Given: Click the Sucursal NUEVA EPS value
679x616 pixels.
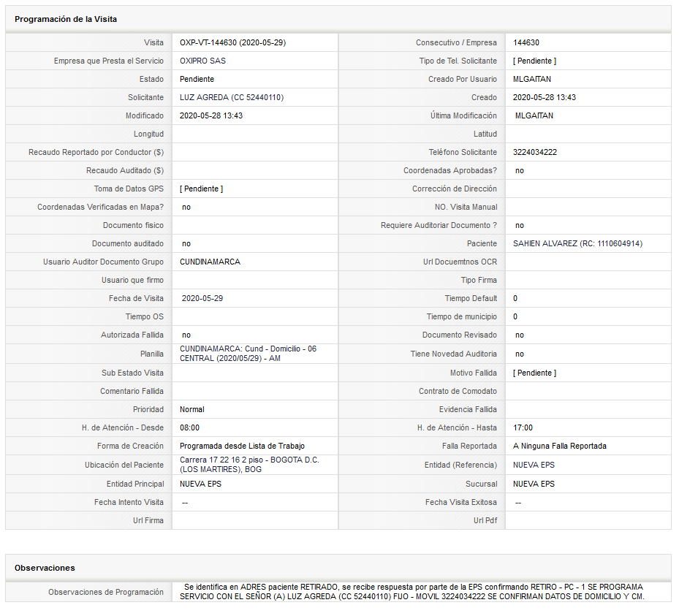Looking at the screenshot, I should (534, 484).
